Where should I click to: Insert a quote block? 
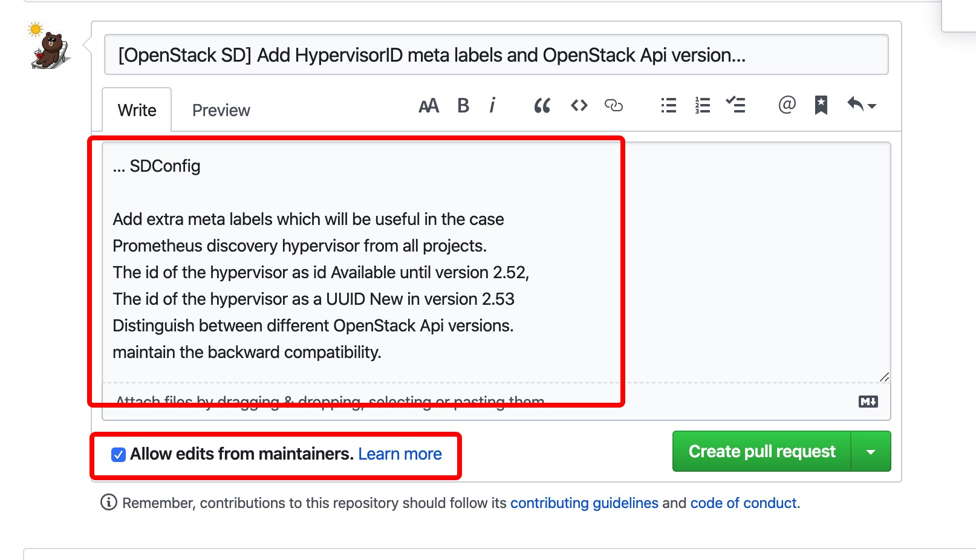coord(542,106)
